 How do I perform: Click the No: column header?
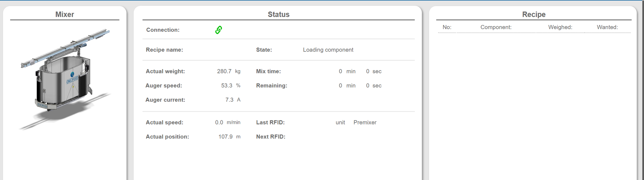[x=447, y=27]
